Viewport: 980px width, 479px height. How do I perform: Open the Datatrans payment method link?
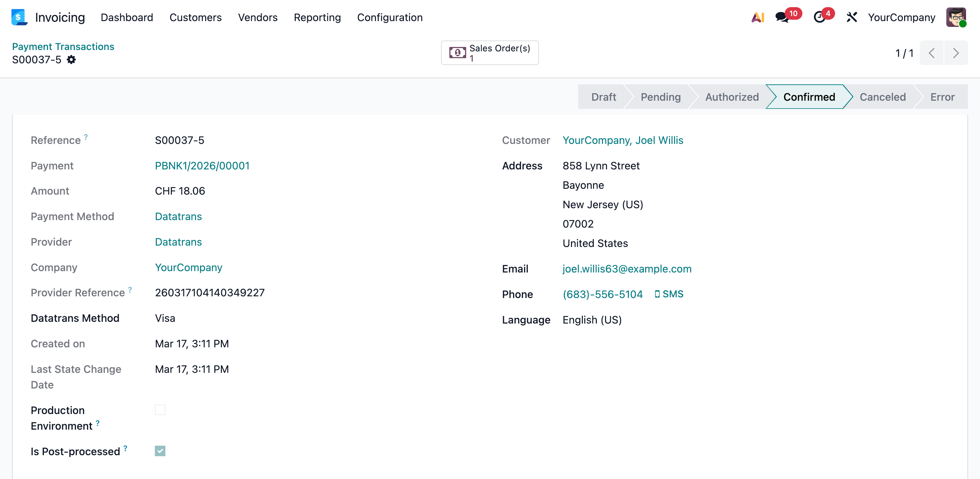point(178,216)
